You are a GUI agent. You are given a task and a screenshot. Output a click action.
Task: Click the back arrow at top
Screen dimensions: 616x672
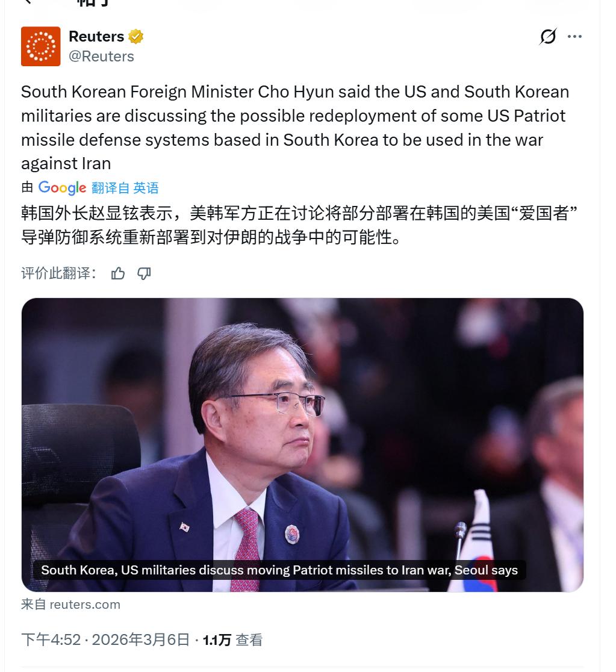coord(28,2)
